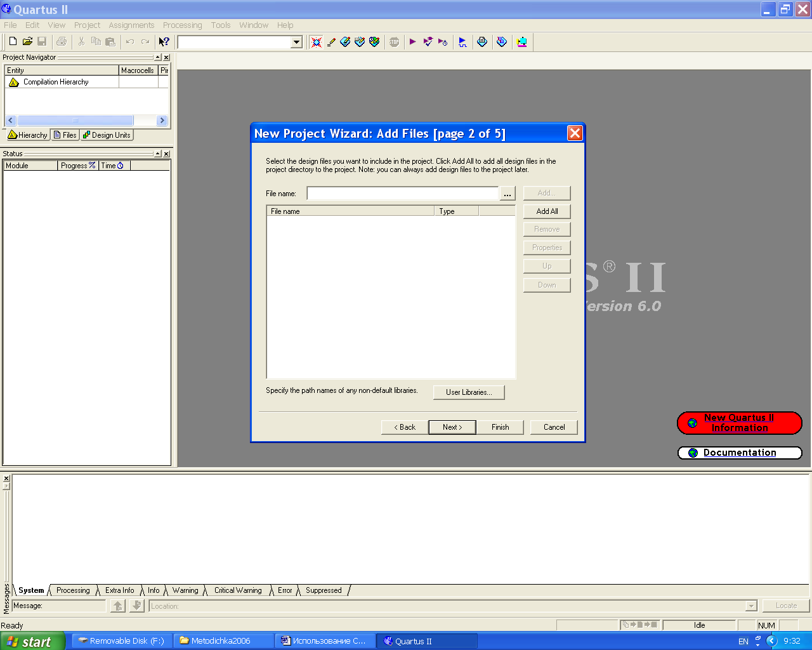Viewport: 812px width, 650px height.
Task: Open the Project menu
Action: pos(87,25)
